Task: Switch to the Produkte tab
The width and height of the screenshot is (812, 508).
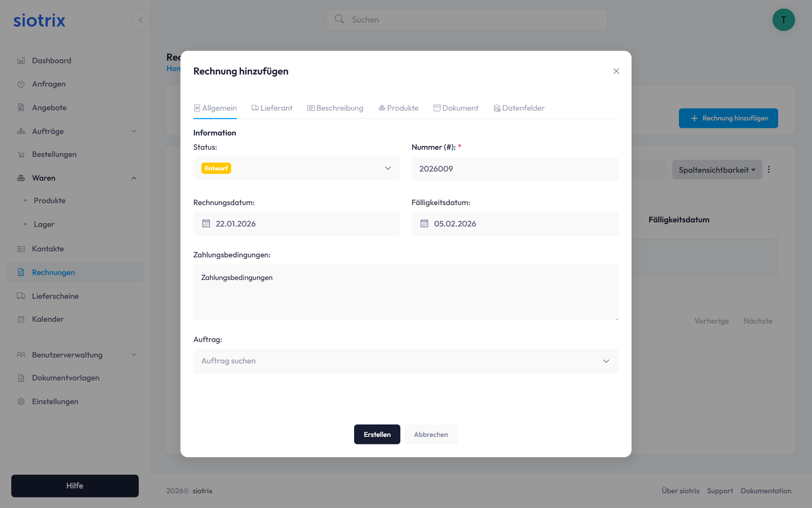Action: coord(398,108)
